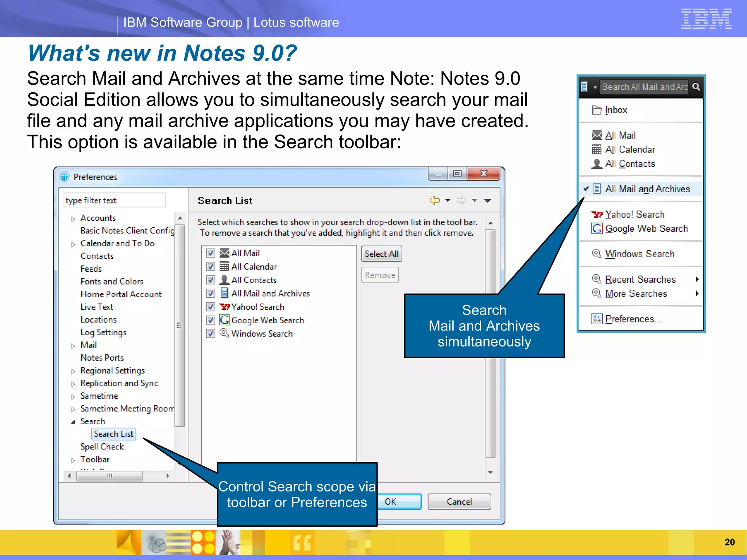Toggle the All Mail and Archives checkbox
The width and height of the screenshot is (747, 560).
point(211,293)
